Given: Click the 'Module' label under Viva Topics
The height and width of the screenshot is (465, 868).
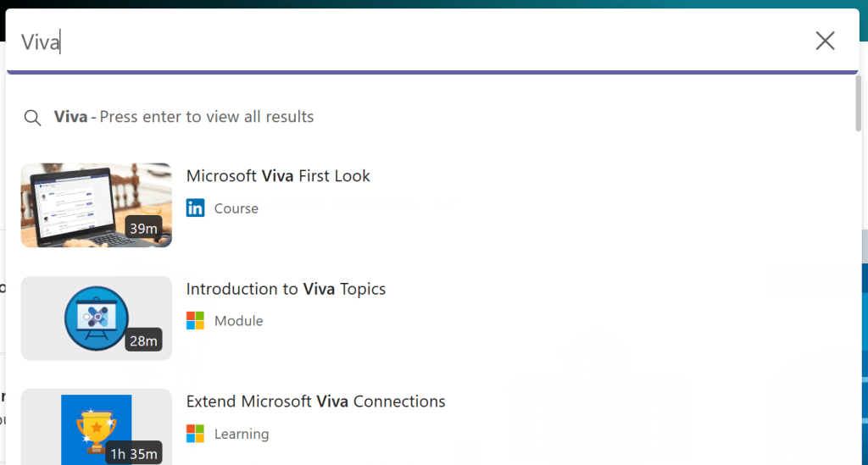Looking at the screenshot, I should 238,321.
